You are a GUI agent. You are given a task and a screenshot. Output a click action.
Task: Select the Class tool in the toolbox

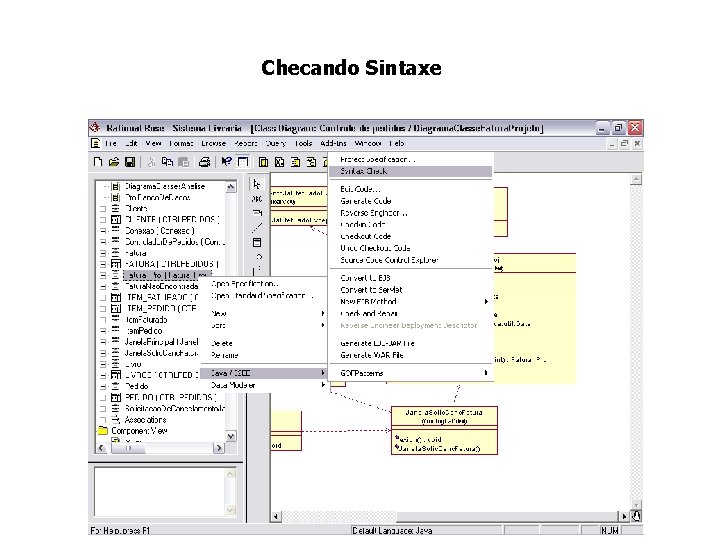point(257,242)
